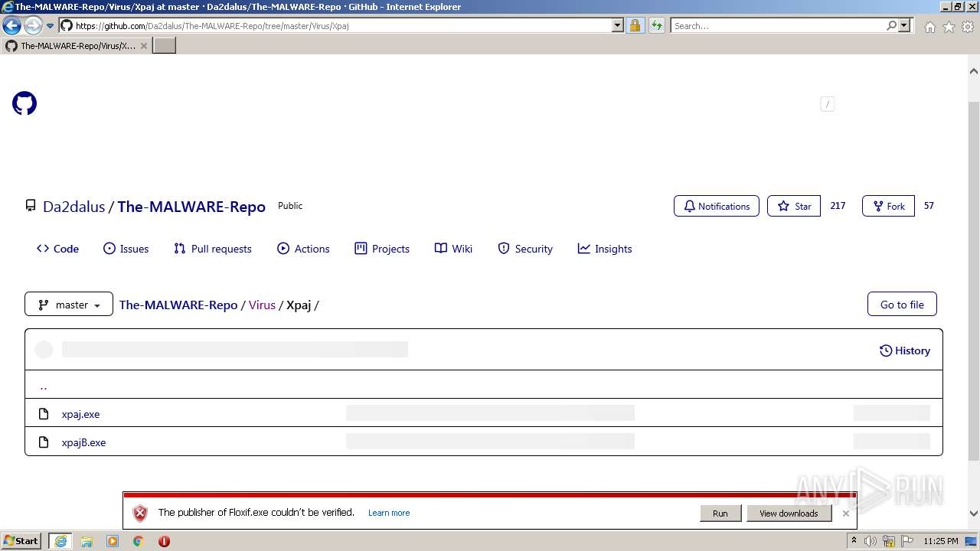Screen dimensions: 980x551
Task: Expand the address bar autocomplete dropdown
Action: point(618,26)
